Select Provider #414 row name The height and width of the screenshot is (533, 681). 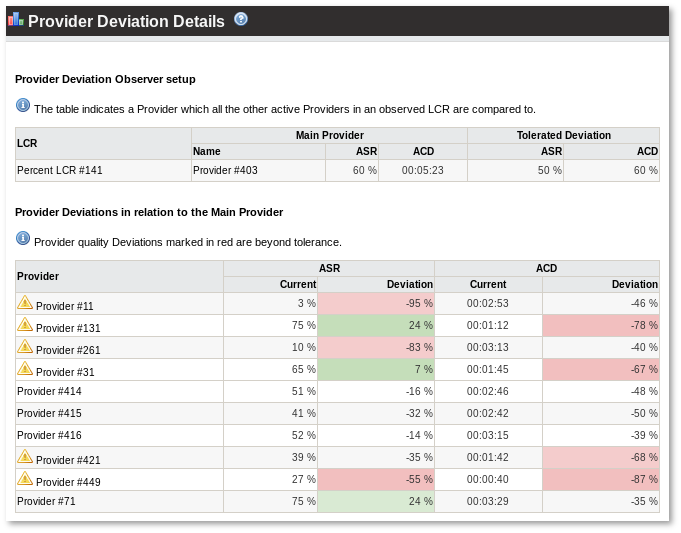click(49, 392)
